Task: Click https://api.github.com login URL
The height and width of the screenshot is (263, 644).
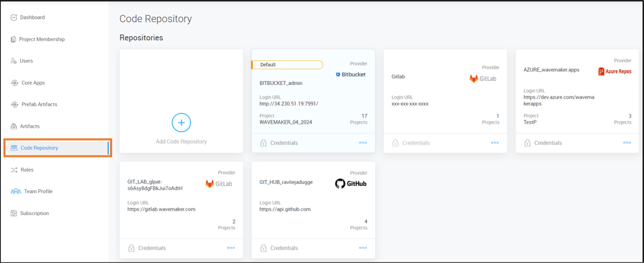Action: (285, 209)
